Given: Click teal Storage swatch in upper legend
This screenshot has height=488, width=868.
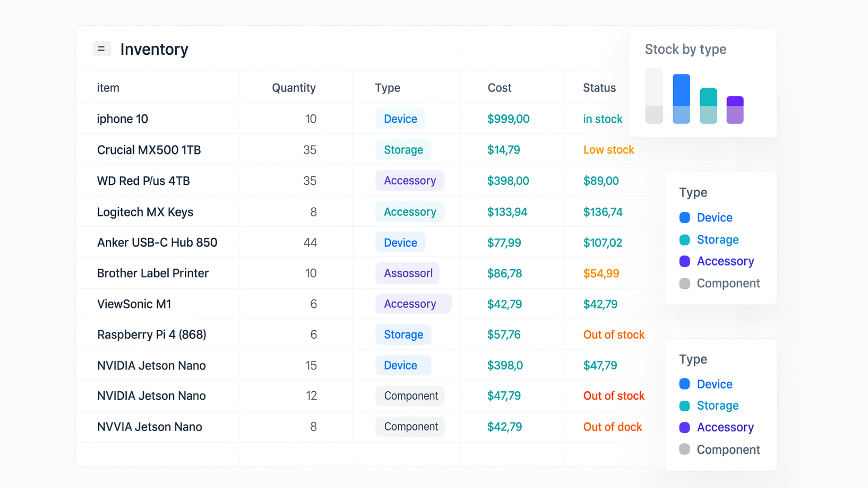Looking at the screenshot, I should click(x=684, y=239).
